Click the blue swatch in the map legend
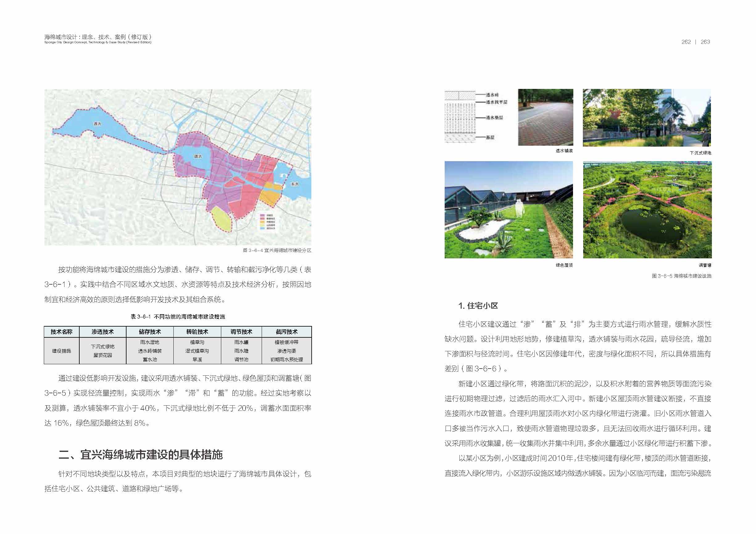756x534 pixels. pyautogui.click(x=262, y=229)
